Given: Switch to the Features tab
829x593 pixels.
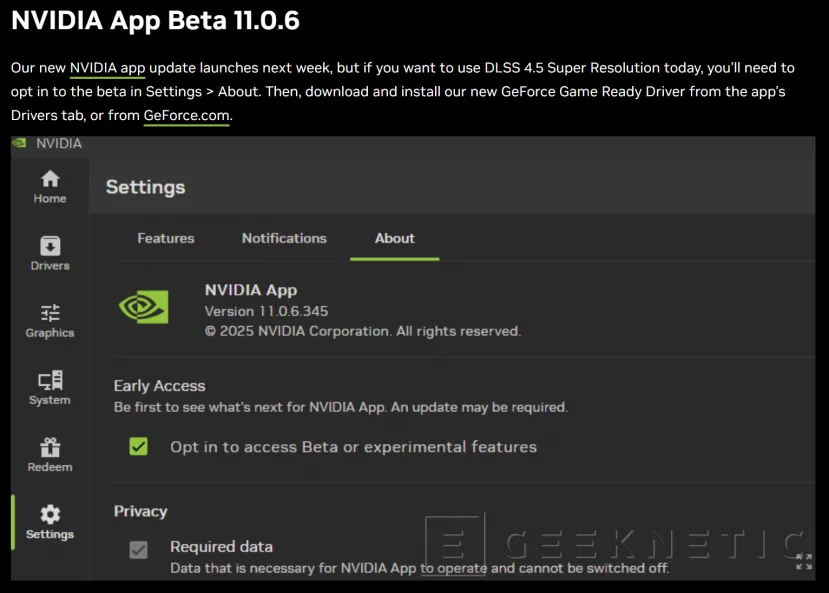Looking at the screenshot, I should [x=165, y=238].
